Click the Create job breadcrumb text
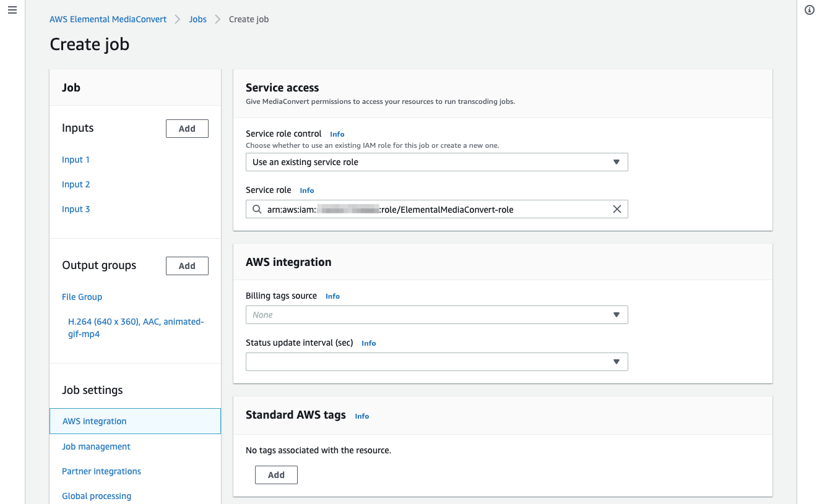 coord(249,19)
